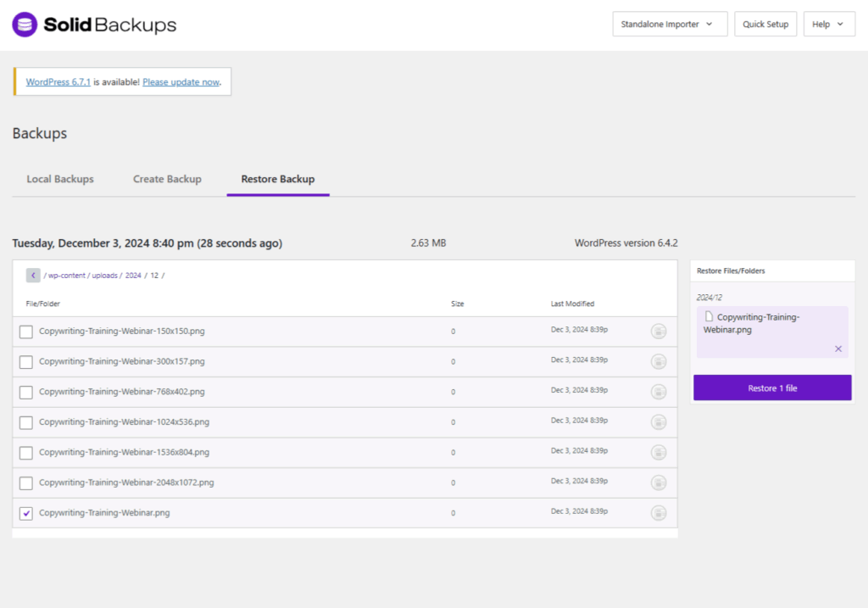Viewport: 868px width, 608px height.
Task: Open the WordPress 6.7.1 link
Action: (58, 82)
